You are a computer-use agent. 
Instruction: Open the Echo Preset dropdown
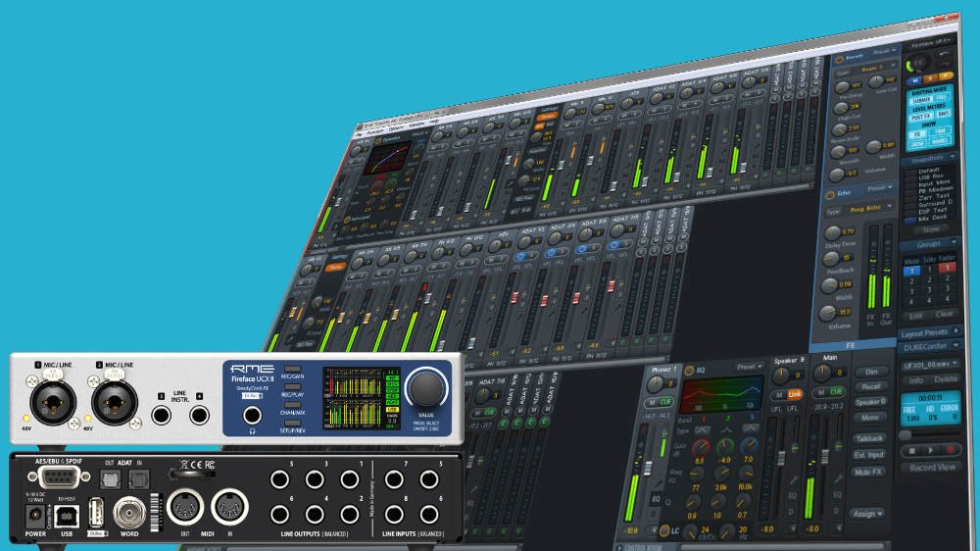pyautogui.click(x=880, y=187)
